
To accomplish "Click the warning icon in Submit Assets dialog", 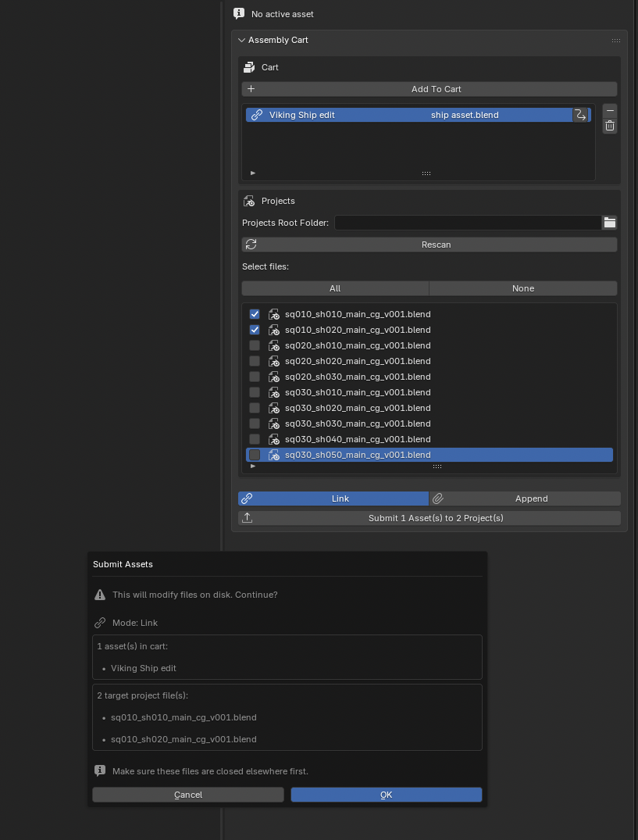I will (x=99, y=595).
